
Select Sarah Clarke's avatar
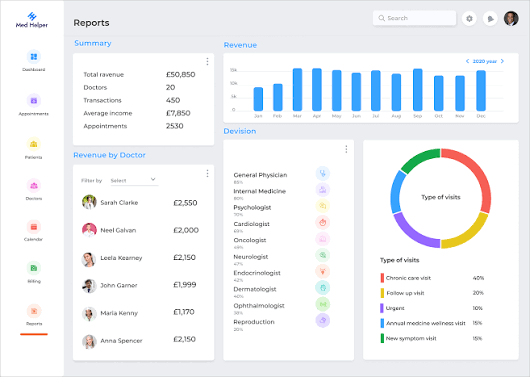tap(89, 202)
